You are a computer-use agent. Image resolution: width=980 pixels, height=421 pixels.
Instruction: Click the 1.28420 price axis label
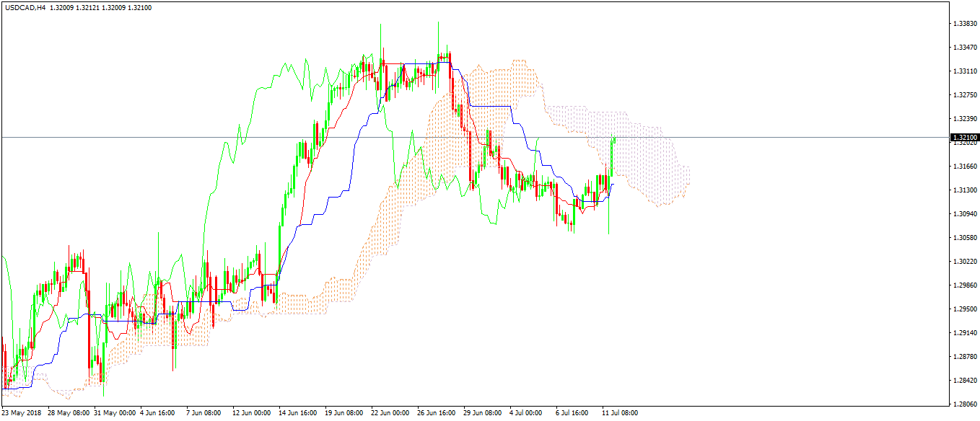point(964,381)
